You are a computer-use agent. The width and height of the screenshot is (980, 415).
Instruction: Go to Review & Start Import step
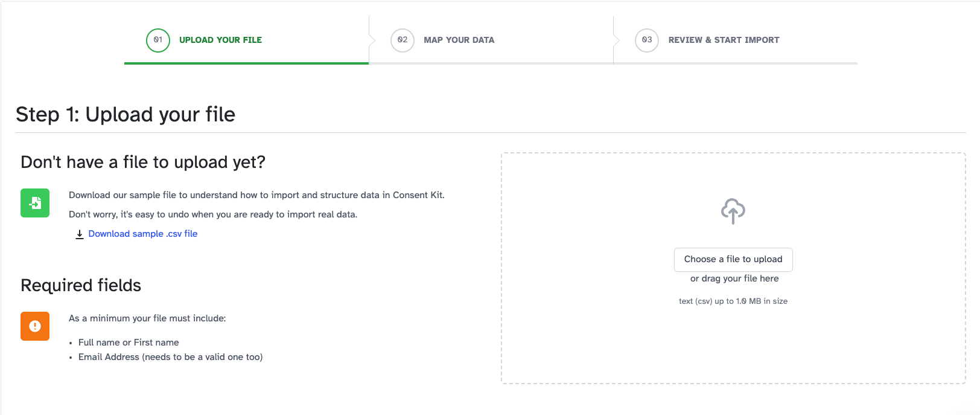(724, 40)
